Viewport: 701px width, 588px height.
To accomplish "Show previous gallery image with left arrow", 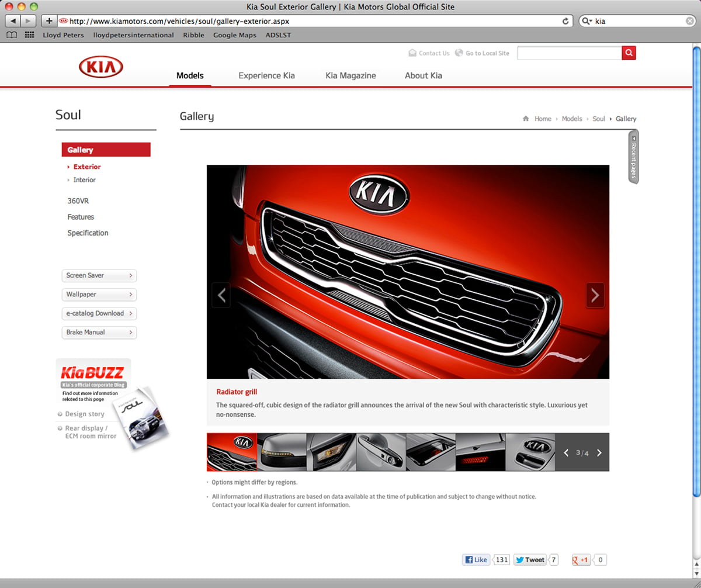I will [x=221, y=295].
